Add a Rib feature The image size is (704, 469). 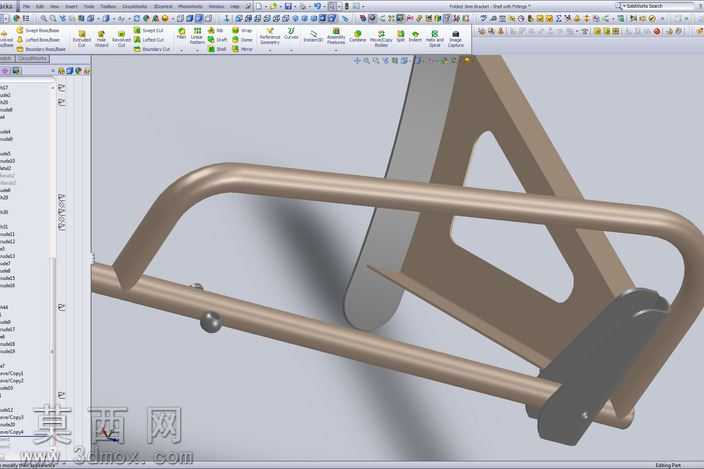[x=216, y=30]
